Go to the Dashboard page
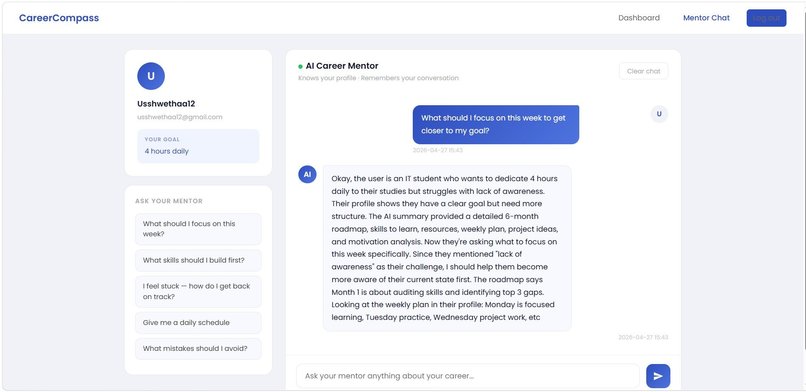Viewport: 806px width, 392px height. 639,18
